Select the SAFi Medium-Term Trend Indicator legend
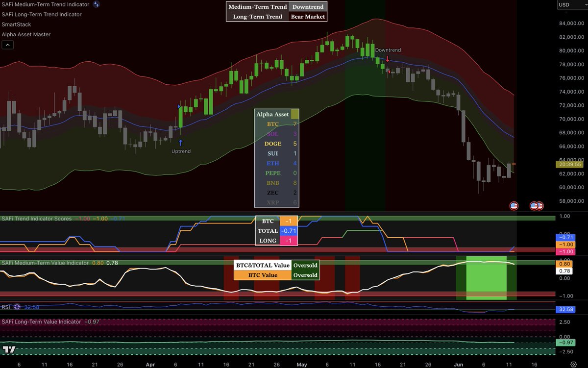The height and width of the screenshot is (368, 588). 46,4
